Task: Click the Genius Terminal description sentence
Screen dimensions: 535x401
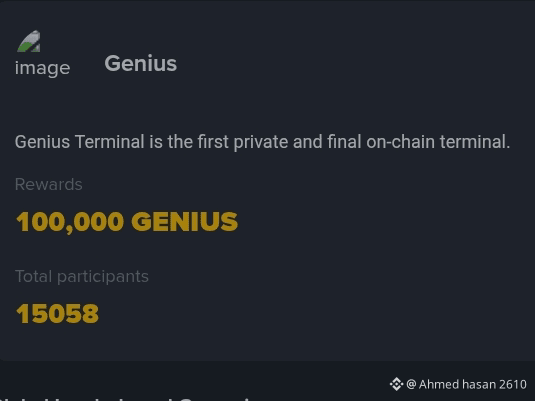Action: click(262, 142)
